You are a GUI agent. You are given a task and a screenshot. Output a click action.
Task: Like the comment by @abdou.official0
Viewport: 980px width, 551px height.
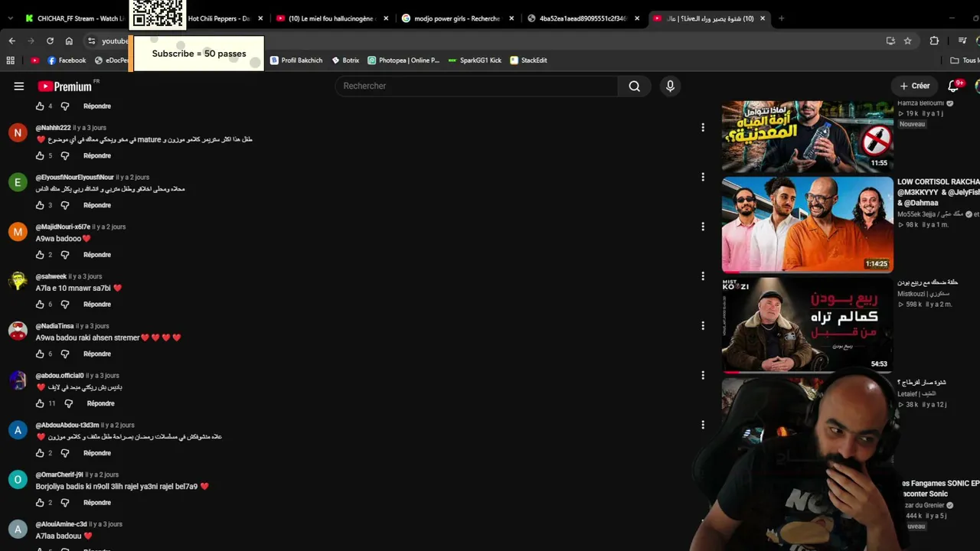pos(40,403)
